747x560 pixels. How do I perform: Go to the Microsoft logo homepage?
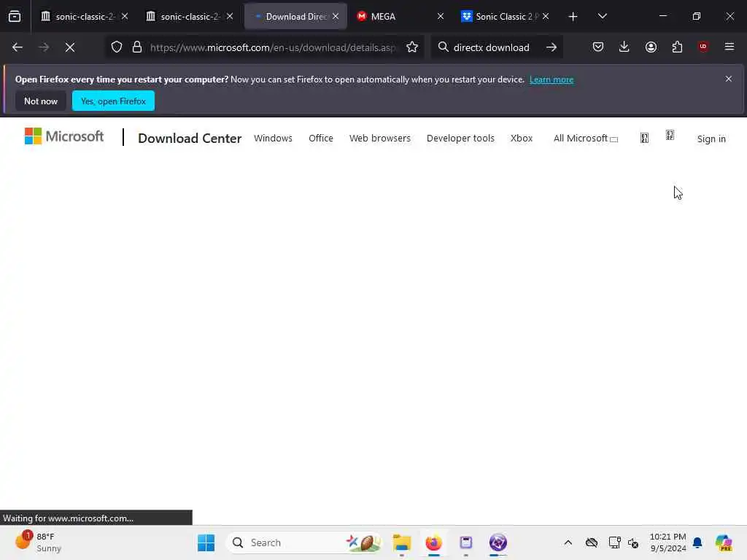tap(64, 136)
